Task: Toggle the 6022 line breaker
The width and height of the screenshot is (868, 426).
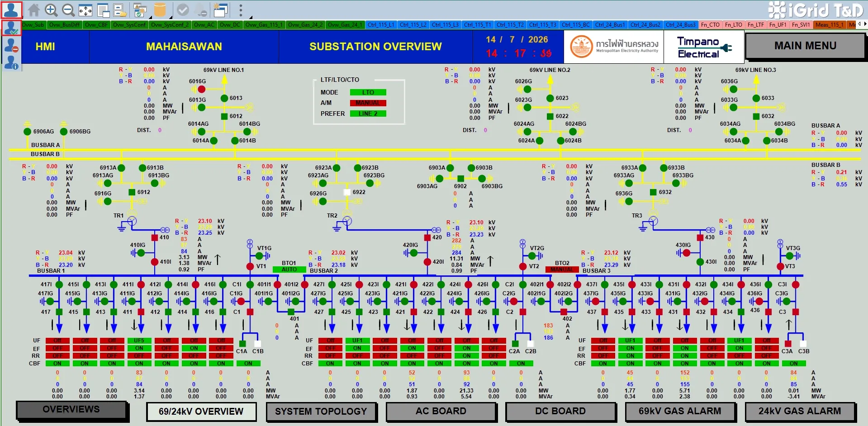Action: tap(550, 116)
